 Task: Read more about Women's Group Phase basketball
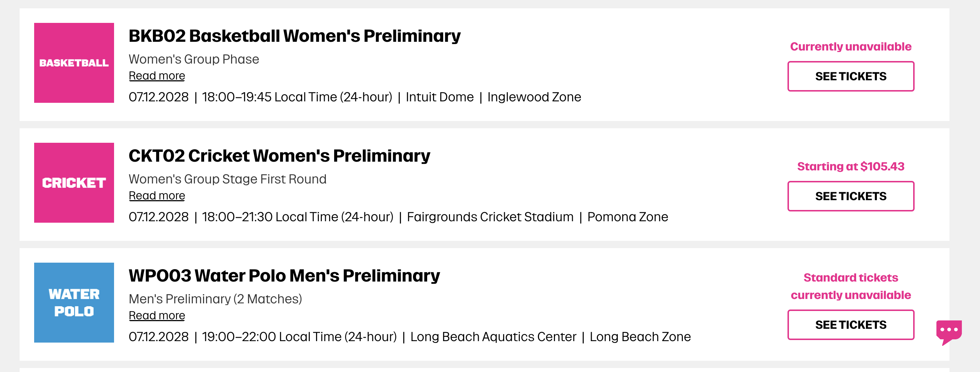157,76
